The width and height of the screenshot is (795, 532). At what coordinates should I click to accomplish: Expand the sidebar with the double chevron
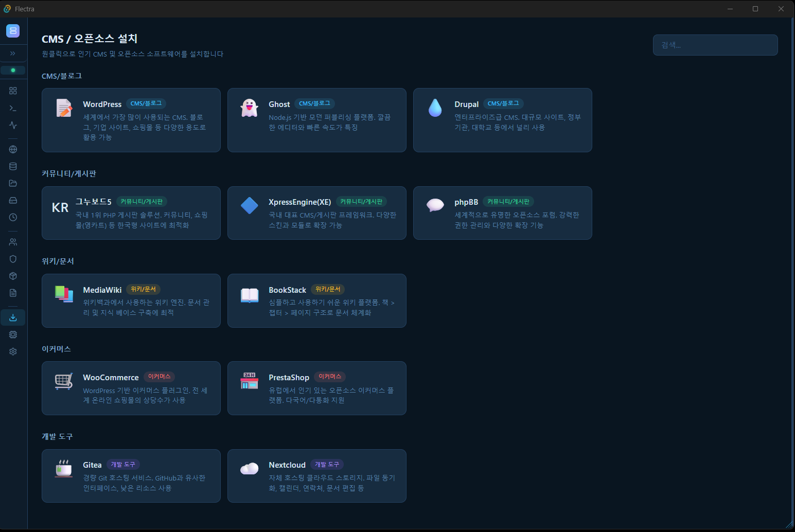click(x=13, y=54)
